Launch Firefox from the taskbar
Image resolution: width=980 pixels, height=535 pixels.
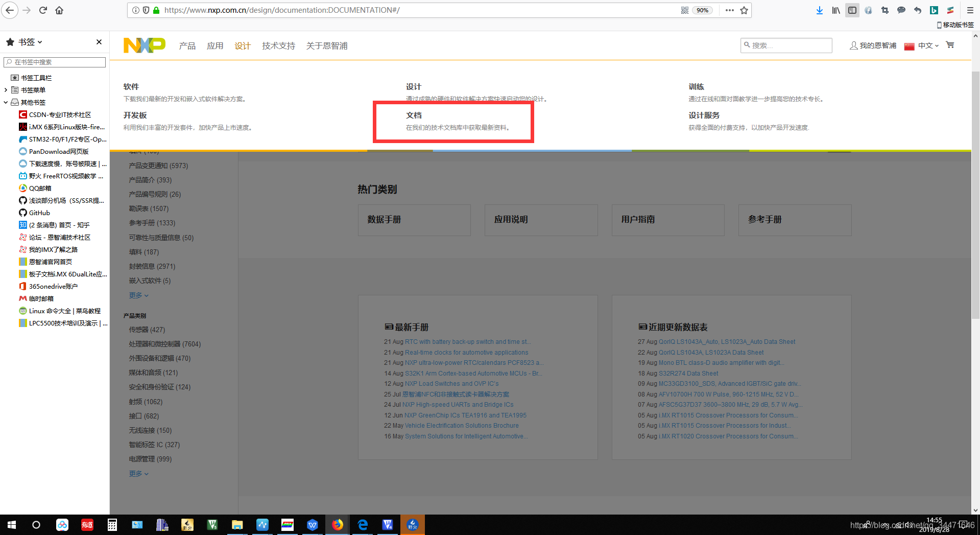[x=338, y=525]
